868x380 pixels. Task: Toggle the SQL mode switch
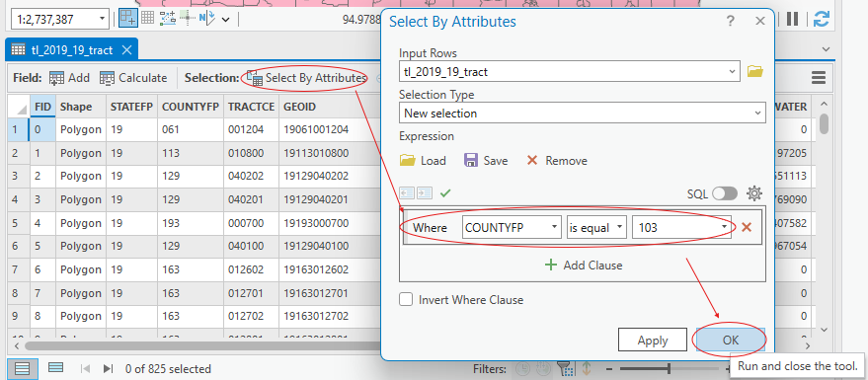(725, 193)
